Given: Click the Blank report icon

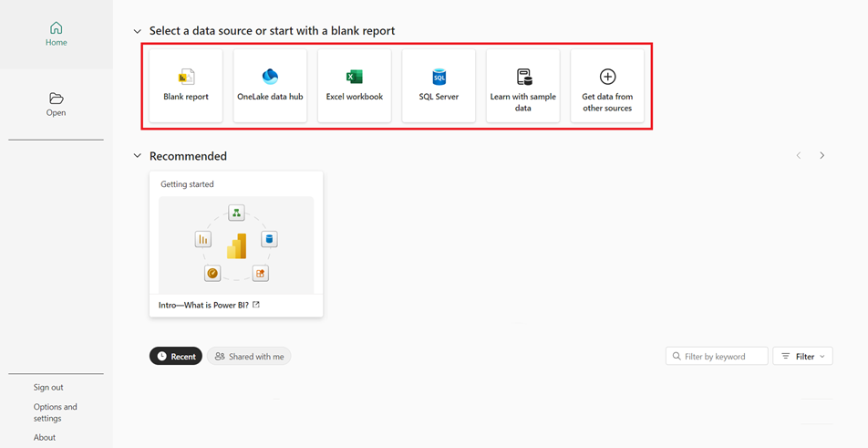Looking at the screenshot, I should (186, 78).
